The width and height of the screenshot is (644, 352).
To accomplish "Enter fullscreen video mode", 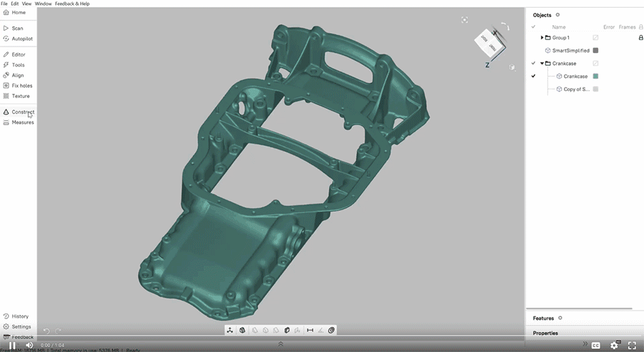I will (x=632, y=346).
